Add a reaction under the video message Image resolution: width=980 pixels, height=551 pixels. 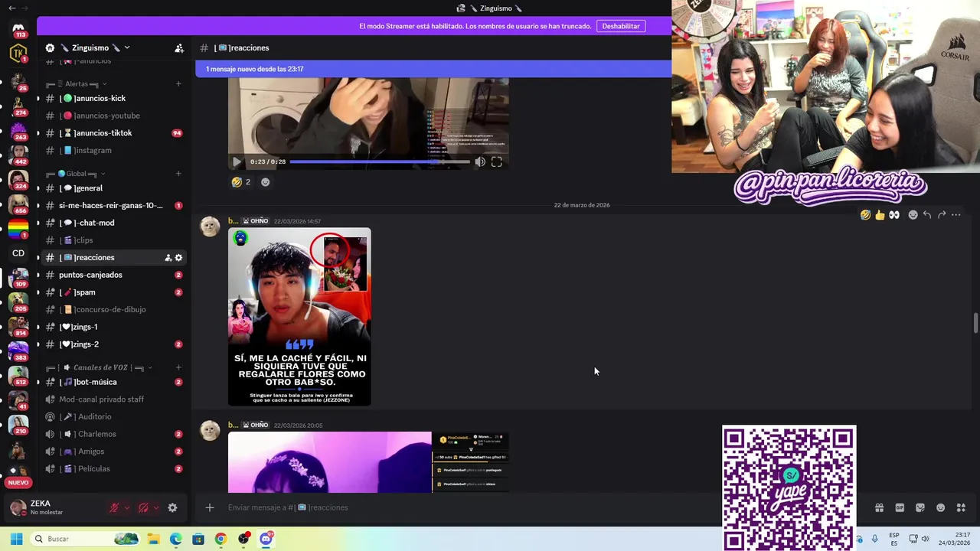266,182
